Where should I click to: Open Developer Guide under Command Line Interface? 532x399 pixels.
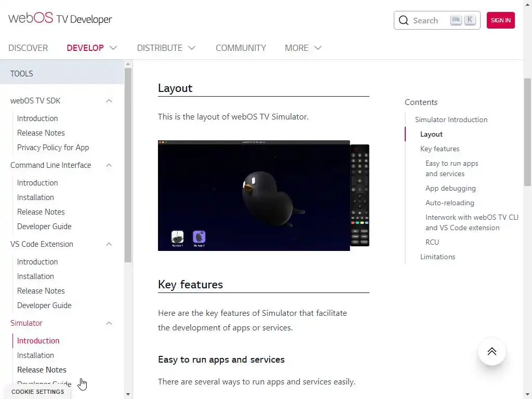[x=44, y=227]
